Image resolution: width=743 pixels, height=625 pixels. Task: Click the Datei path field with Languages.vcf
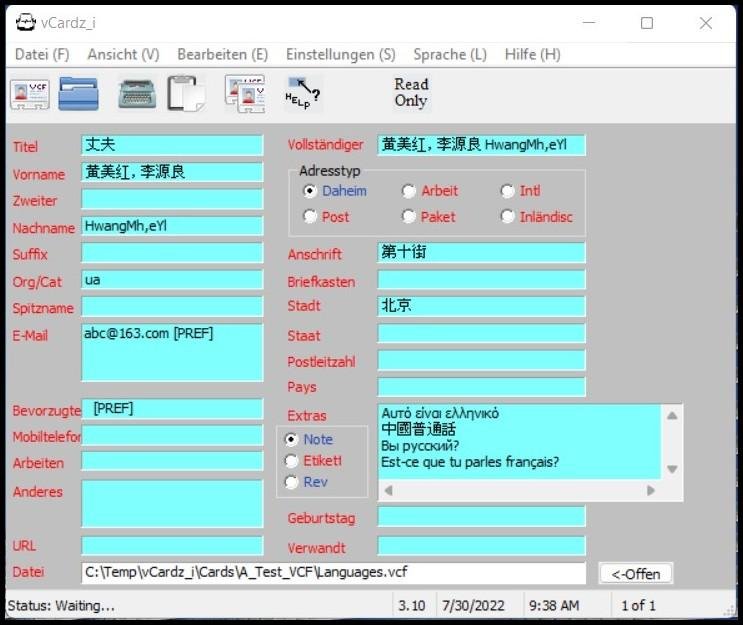click(x=334, y=573)
